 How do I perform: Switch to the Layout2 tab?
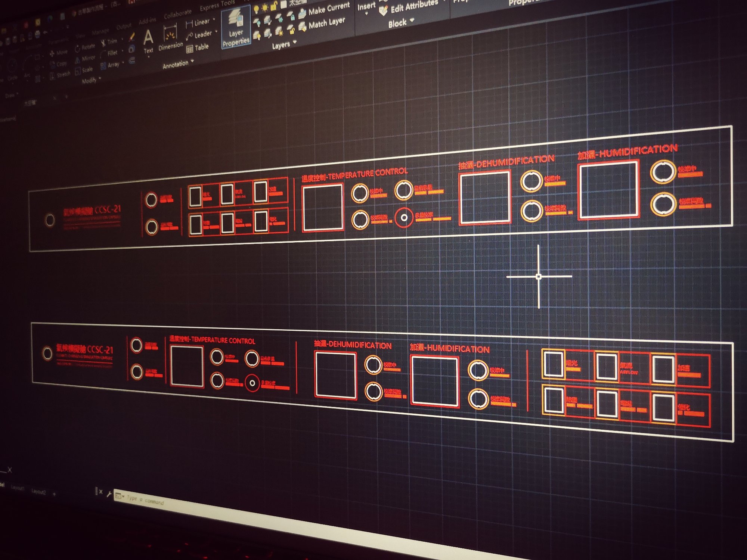(x=38, y=491)
